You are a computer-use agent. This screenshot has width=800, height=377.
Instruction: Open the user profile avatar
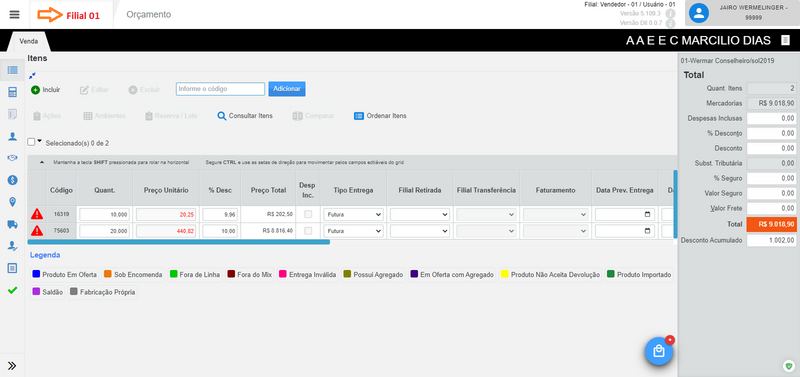click(698, 13)
